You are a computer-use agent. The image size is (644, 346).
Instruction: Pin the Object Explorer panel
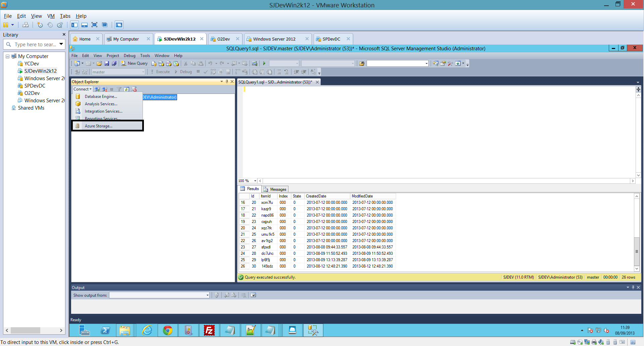(227, 81)
